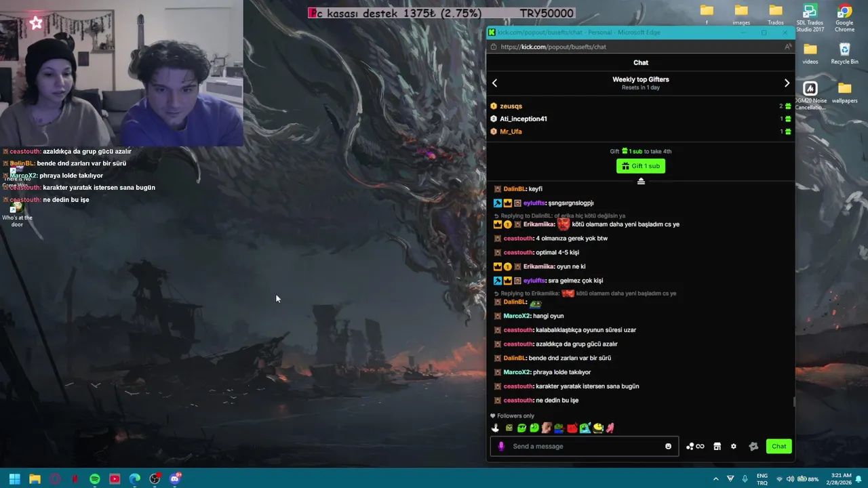Screen dimensions: 868x488
Task: Open Google Chrome desktop shortcut
Action: (844, 18)
